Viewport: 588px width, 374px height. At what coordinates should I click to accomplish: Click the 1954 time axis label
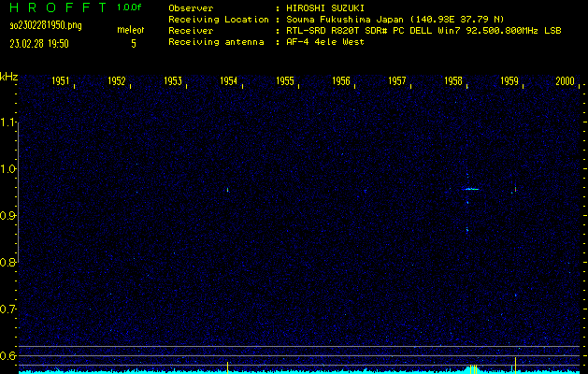228,81
